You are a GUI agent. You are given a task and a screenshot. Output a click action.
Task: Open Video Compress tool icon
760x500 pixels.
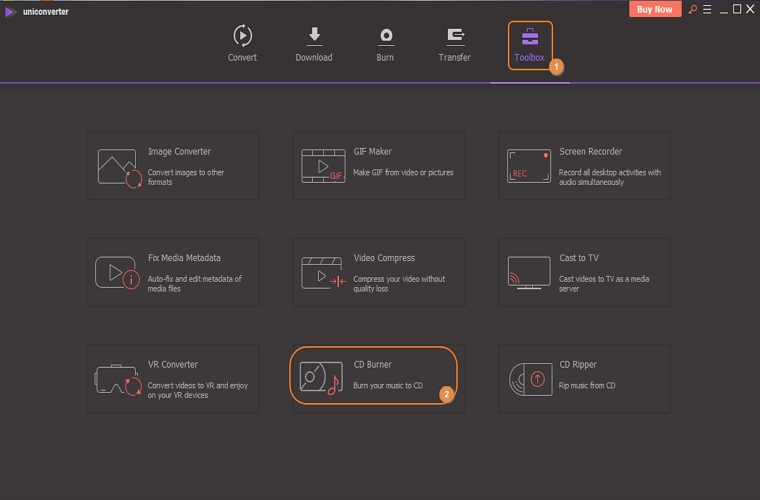coord(323,273)
